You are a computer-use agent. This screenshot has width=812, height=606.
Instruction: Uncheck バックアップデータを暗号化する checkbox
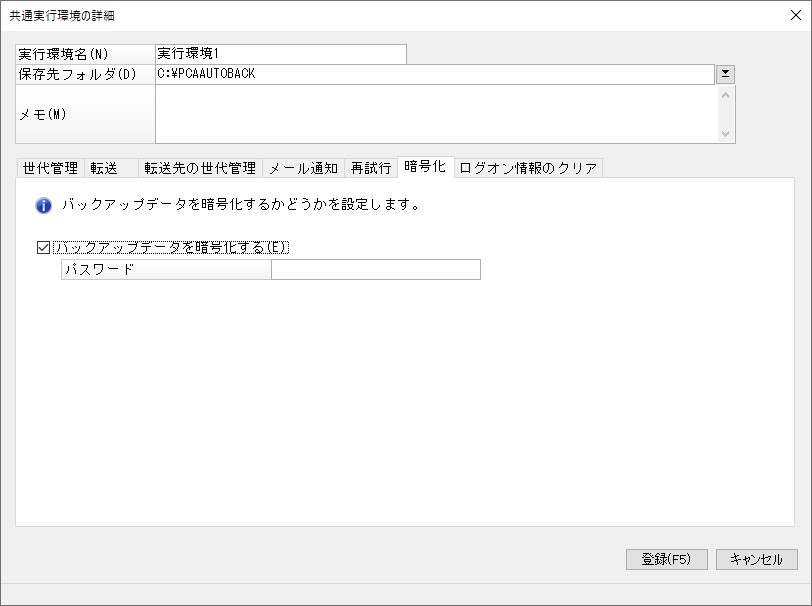pyautogui.click(x=44, y=248)
